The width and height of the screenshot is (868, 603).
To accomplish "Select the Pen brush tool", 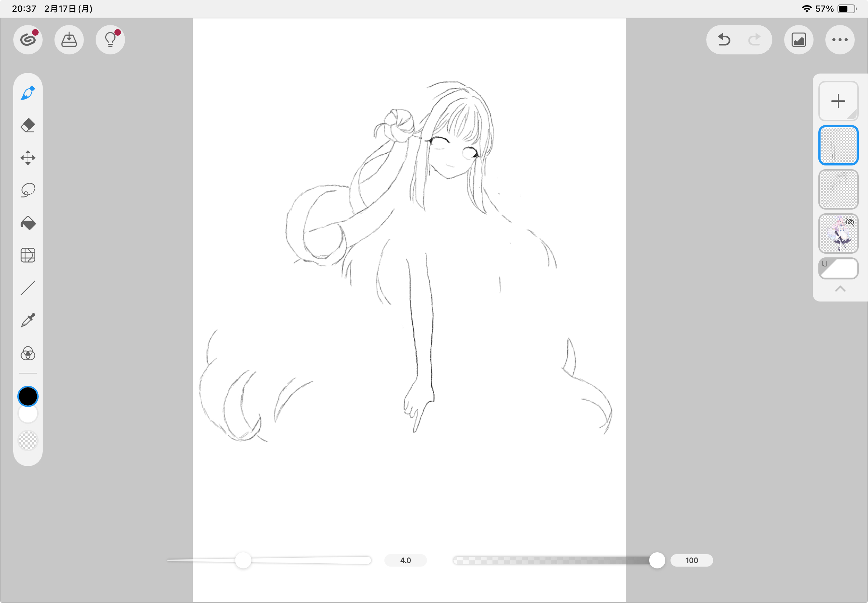I will pos(28,93).
